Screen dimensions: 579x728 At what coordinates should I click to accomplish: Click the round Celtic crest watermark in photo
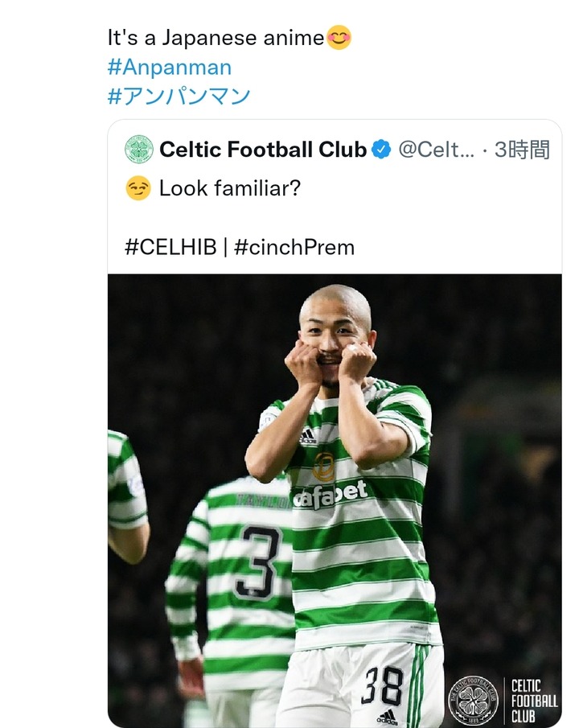(473, 698)
